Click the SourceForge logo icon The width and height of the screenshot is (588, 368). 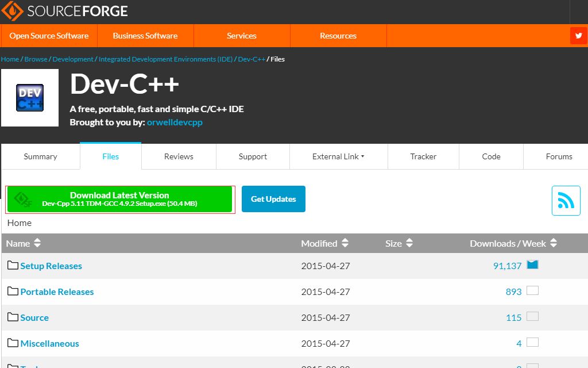[x=13, y=10]
